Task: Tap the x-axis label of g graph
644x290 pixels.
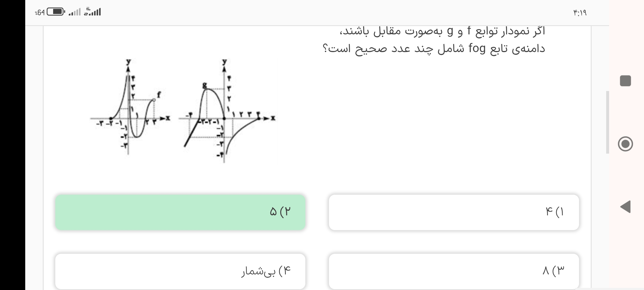Action: [x=273, y=118]
